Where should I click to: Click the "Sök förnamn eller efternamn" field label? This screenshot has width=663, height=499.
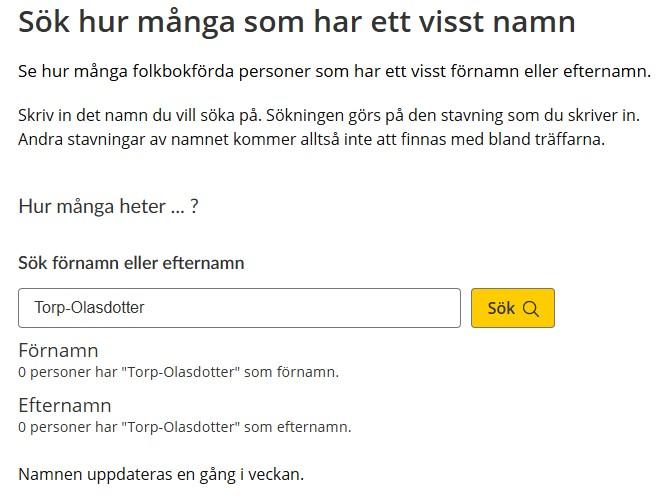pos(131,263)
